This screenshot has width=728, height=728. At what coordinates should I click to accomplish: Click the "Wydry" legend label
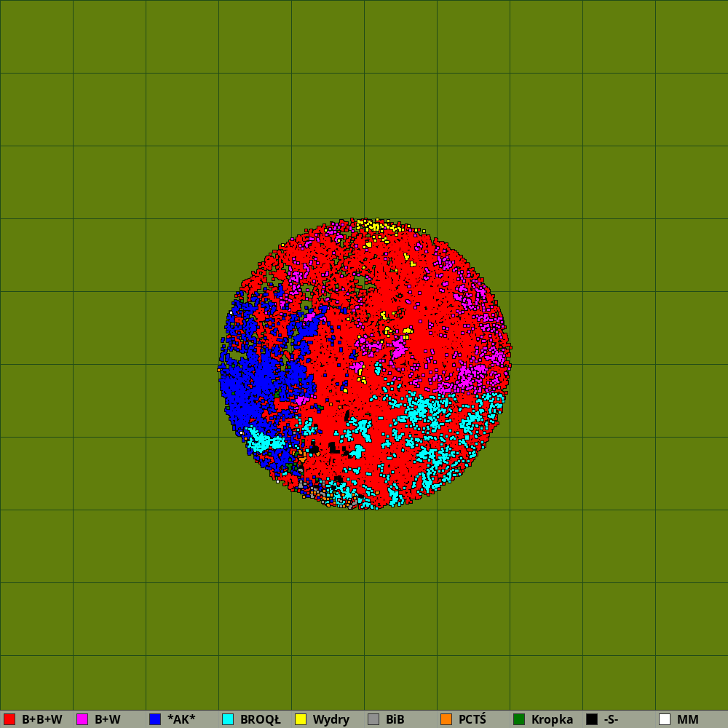(x=331, y=720)
